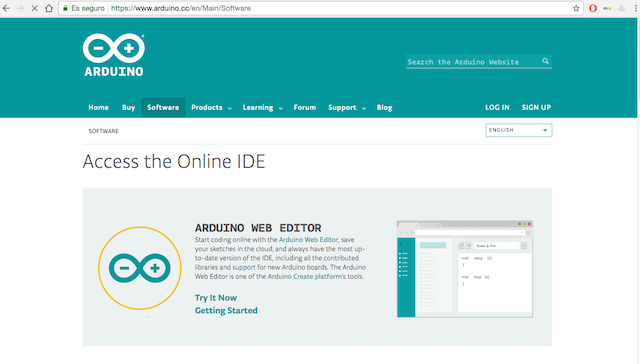This screenshot has width=640, height=364.
Task: Click the green padlock security icon
Action: [65, 8]
